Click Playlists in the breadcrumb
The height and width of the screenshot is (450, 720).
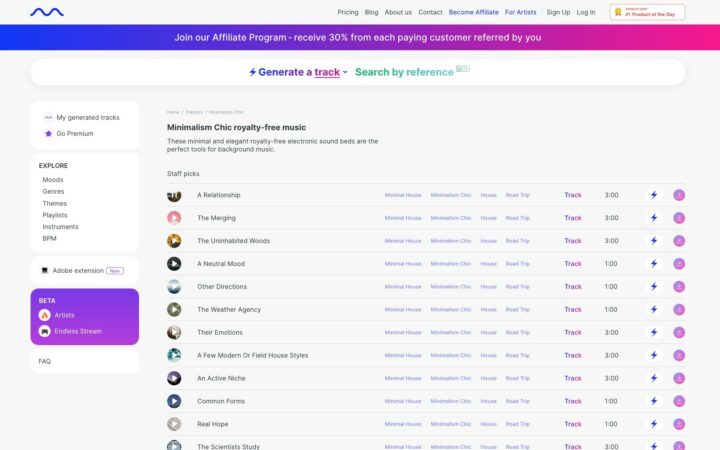(x=194, y=112)
